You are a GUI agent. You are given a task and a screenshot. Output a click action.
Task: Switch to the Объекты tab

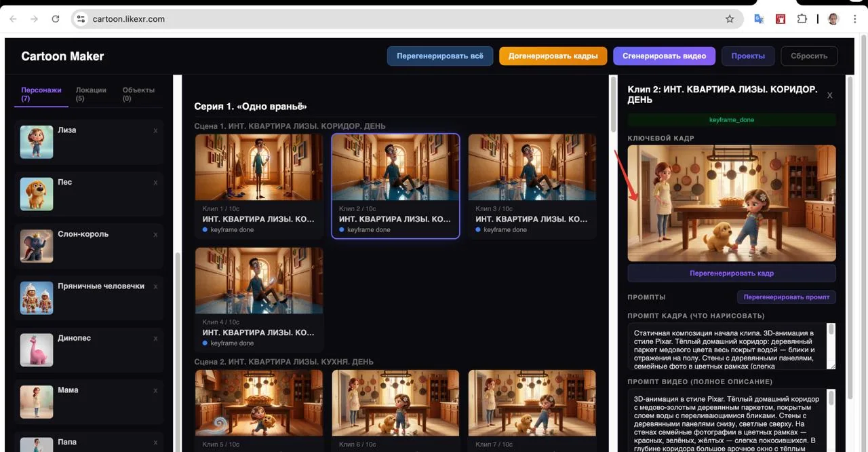[x=138, y=94]
